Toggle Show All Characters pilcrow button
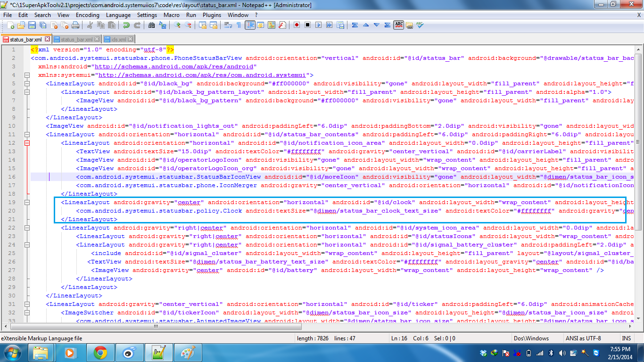 [x=239, y=25]
